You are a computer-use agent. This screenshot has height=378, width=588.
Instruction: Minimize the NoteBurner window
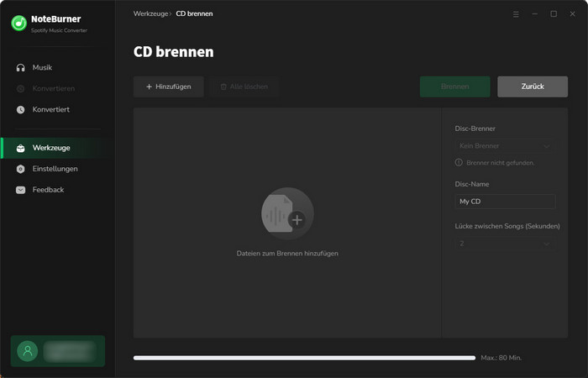535,14
